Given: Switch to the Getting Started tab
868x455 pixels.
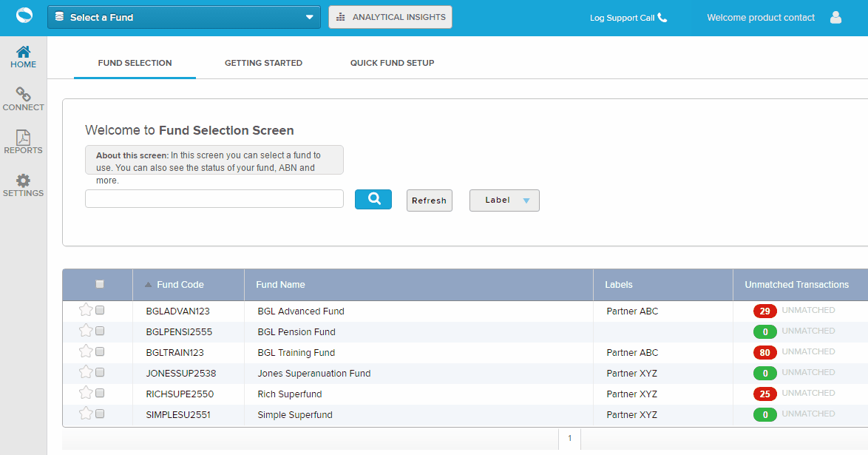Looking at the screenshot, I should [263, 63].
